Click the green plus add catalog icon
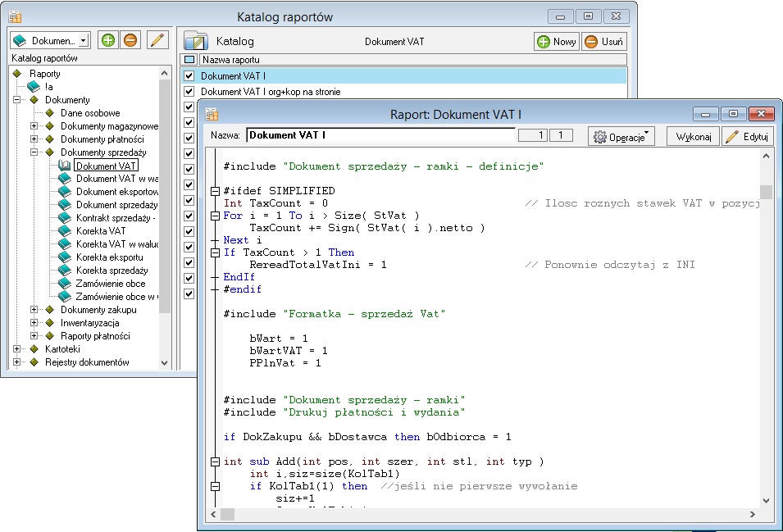 pos(108,40)
